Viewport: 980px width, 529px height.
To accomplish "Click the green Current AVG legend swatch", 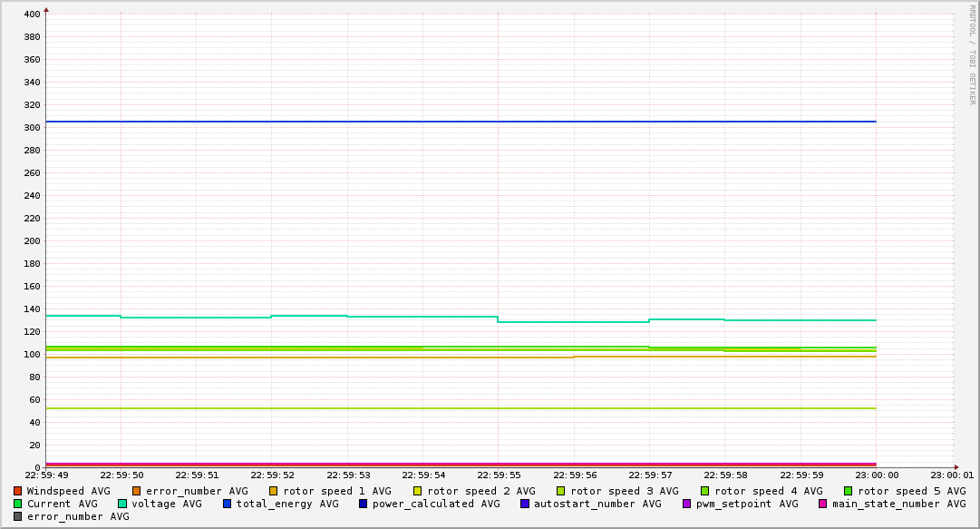I will [18, 504].
